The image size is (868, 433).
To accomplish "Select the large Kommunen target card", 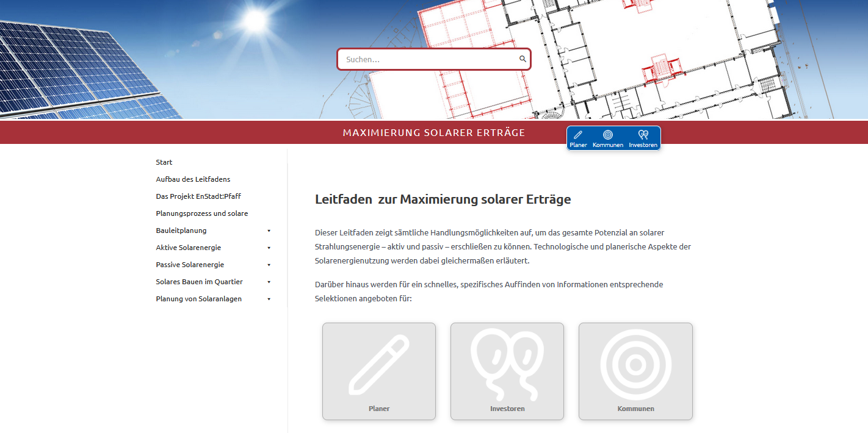I will pos(635,371).
